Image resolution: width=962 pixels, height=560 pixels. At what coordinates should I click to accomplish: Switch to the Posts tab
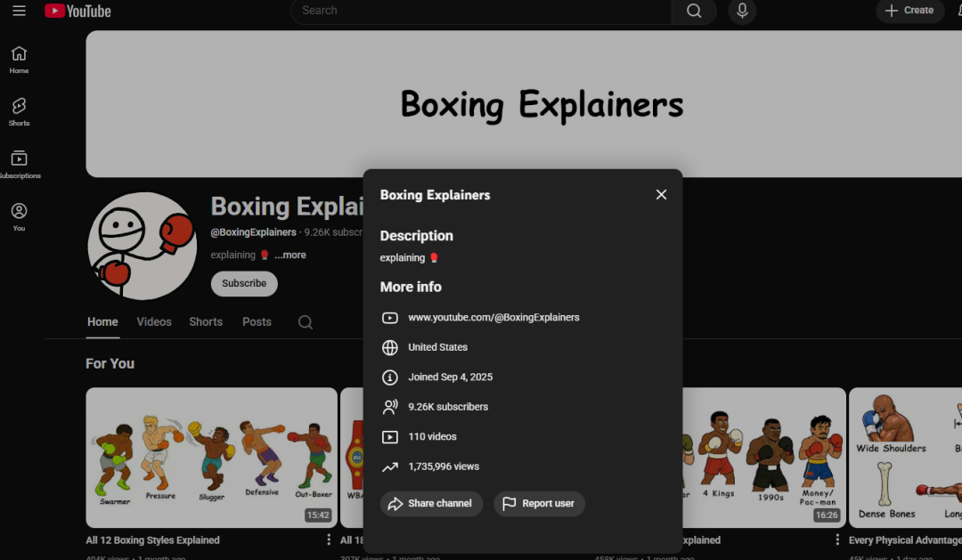point(257,322)
